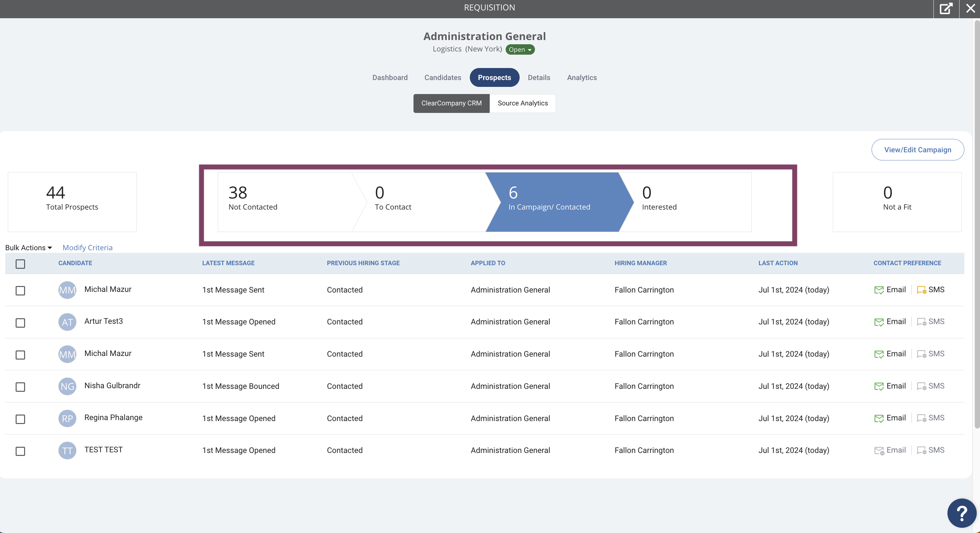Click 'Administration General' in TEST TEST row
The width and height of the screenshot is (980, 533).
coord(510,450)
